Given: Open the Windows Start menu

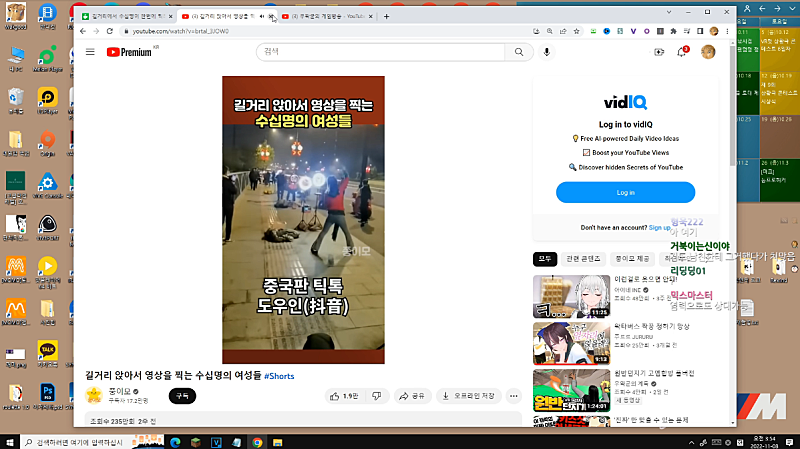Looking at the screenshot, I should (x=10, y=442).
